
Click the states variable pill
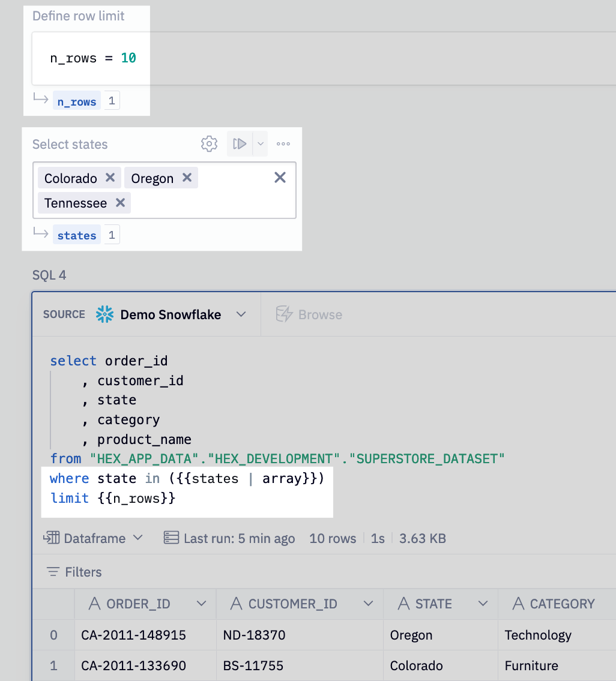tap(77, 235)
